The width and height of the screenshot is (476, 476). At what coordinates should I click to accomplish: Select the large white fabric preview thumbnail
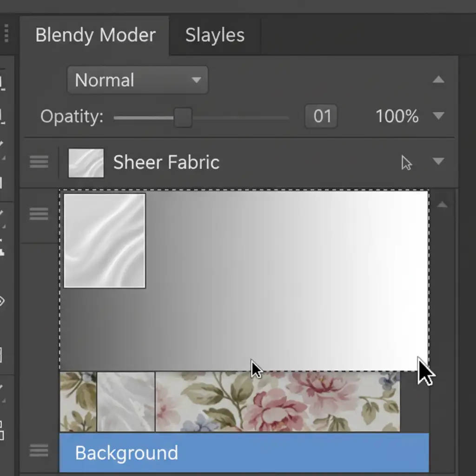click(105, 241)
